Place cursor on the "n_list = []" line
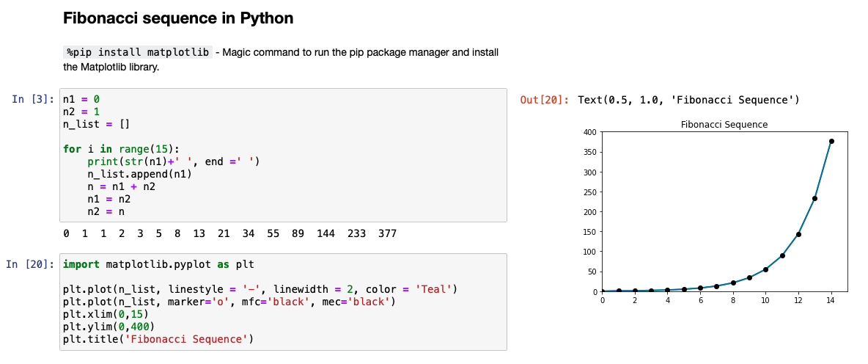868x364 pixels. 96,125
